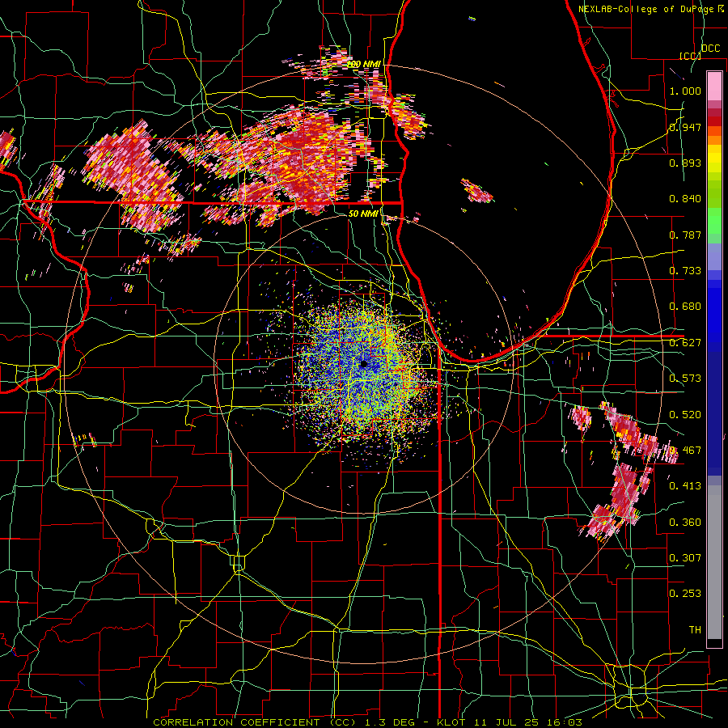Select the 0.520 scale value
This screenshot has height=728, width=728.
[x=685, y=415]
